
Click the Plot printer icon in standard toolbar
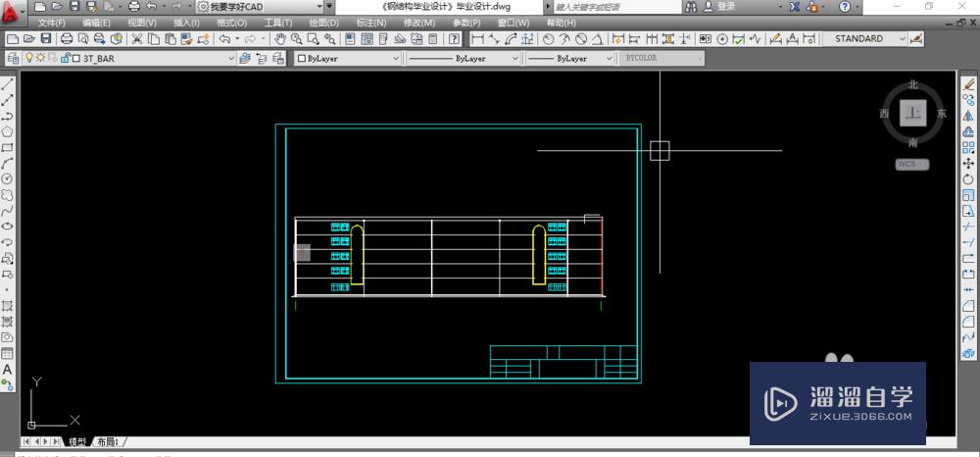(x=67, y=39)
